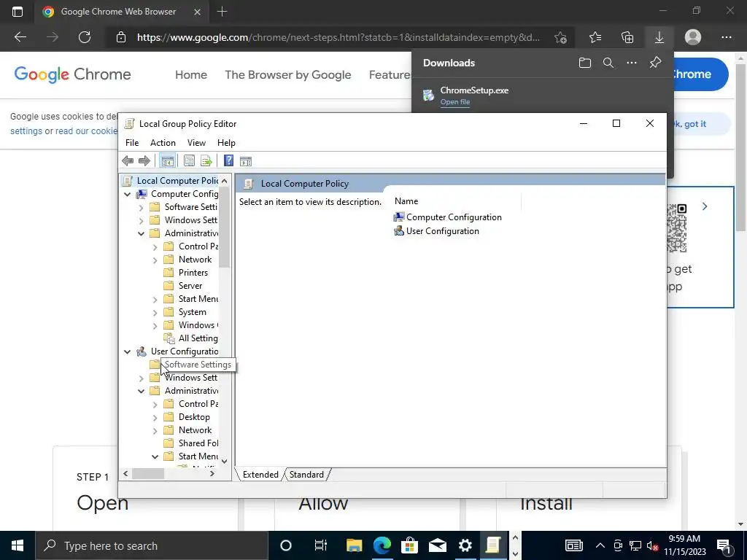Image resolution: width=747 pixels, height=560 pixels.
Task: Toggle Show/Hide Console Tree toolbar icon
Action: [167, 161]
